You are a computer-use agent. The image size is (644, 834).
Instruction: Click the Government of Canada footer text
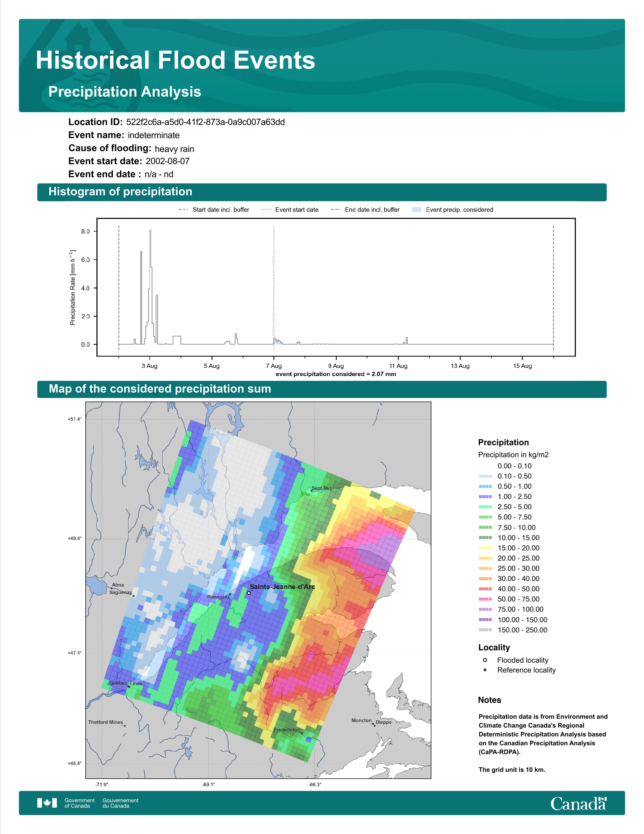(x=79, y=803)
